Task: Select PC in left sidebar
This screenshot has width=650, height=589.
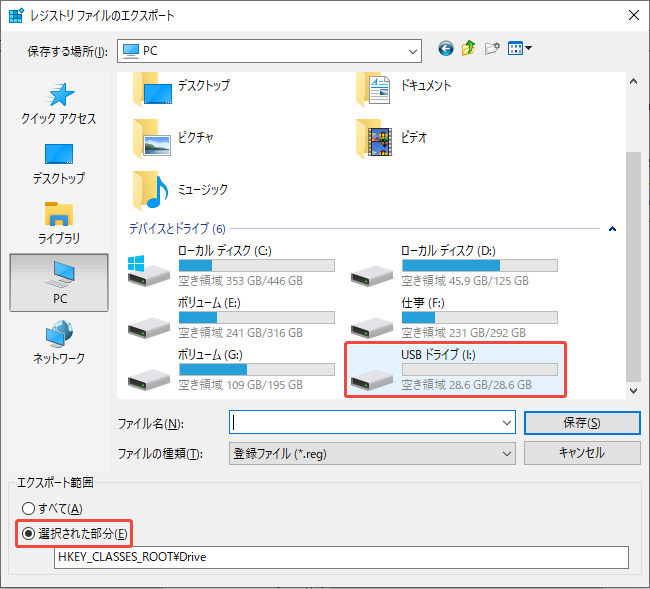Action: [x=59, y=283]
